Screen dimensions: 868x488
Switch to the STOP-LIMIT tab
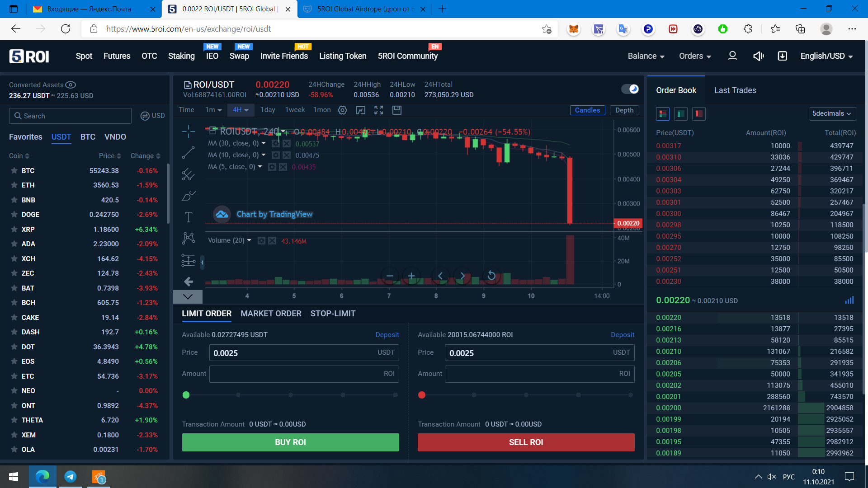(333, 314)
